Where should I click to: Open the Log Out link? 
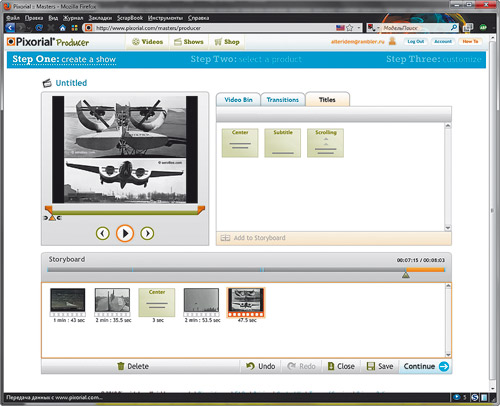point(416,41)
